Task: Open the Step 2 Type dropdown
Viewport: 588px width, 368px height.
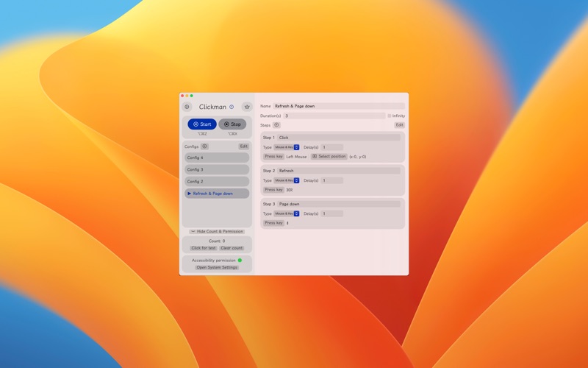Action: (x=287, y=180)
